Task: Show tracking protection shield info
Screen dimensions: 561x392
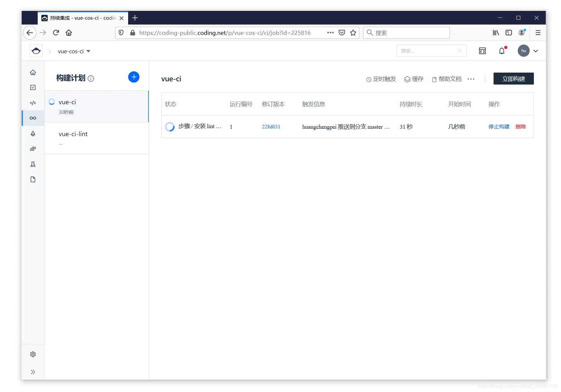Action: point(121,33)
